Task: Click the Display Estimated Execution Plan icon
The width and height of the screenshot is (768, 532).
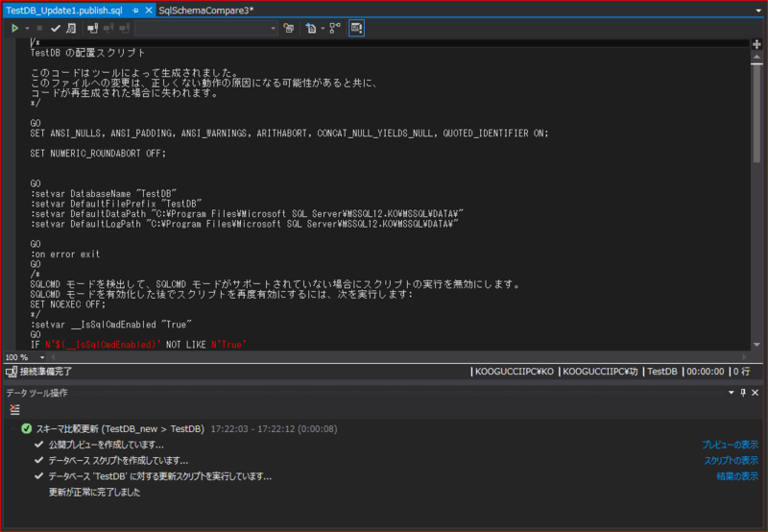Action: click(x=289, y=29)
